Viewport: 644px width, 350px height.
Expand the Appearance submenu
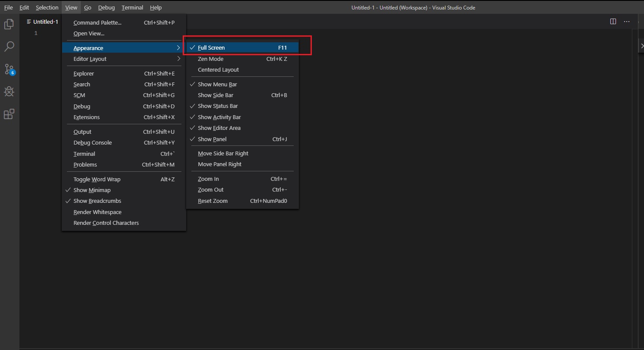click(124, 48)
